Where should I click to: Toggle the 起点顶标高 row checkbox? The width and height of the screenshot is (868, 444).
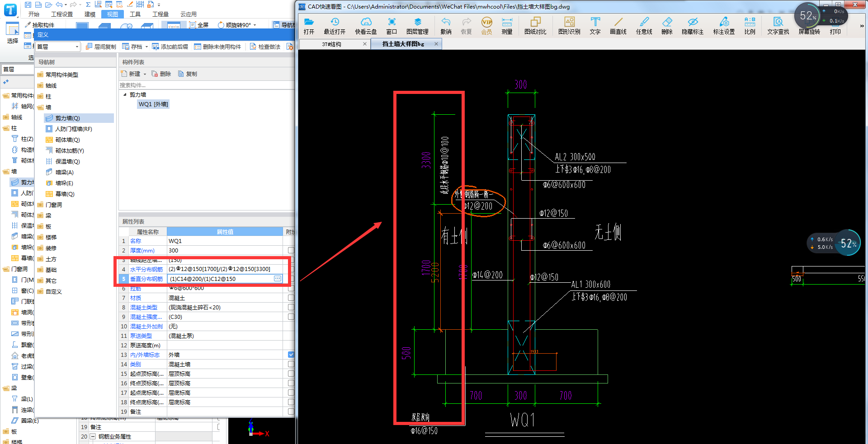pyautogui.click(x=291, y=374)
